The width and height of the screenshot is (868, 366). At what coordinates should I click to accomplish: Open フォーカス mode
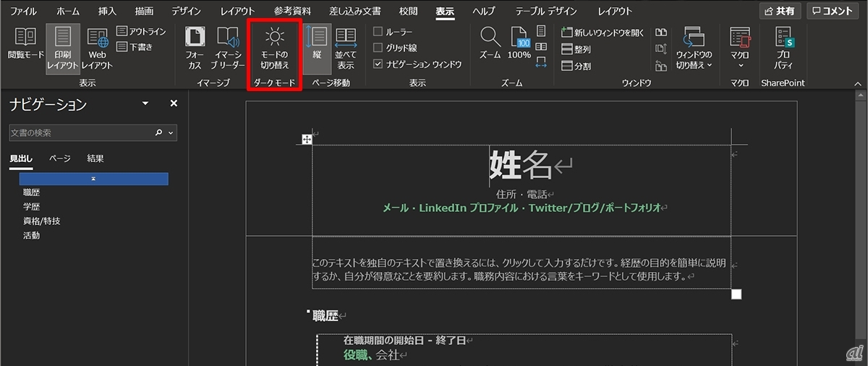[195, 48]
